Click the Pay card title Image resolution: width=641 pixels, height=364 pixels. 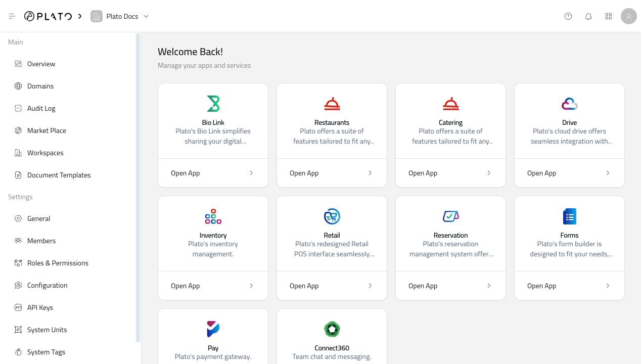point(213,348)
